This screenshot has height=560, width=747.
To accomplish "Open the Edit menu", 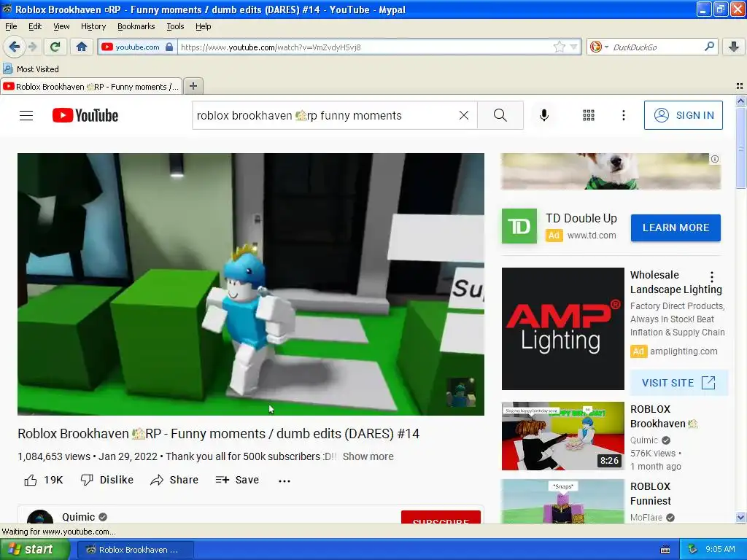I will click(x=35, y=26).
